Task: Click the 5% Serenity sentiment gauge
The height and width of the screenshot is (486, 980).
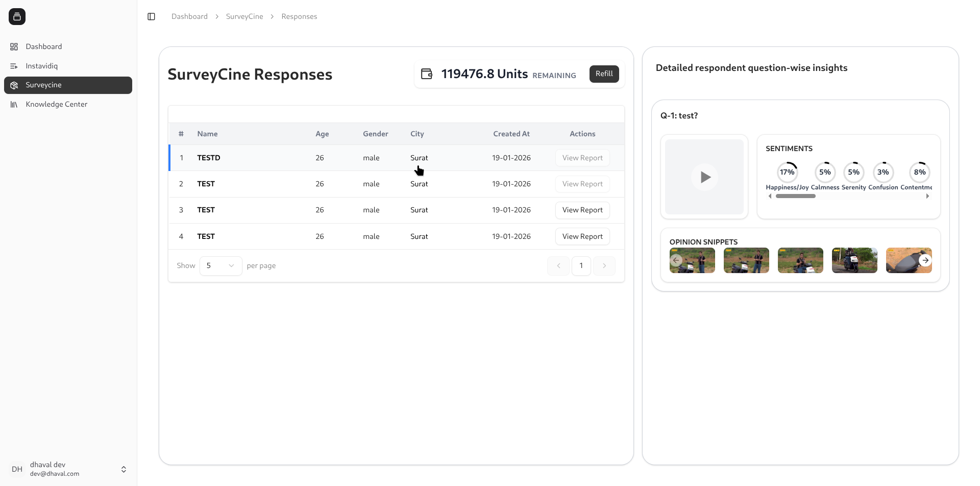Action: click(x=853, y=172)
